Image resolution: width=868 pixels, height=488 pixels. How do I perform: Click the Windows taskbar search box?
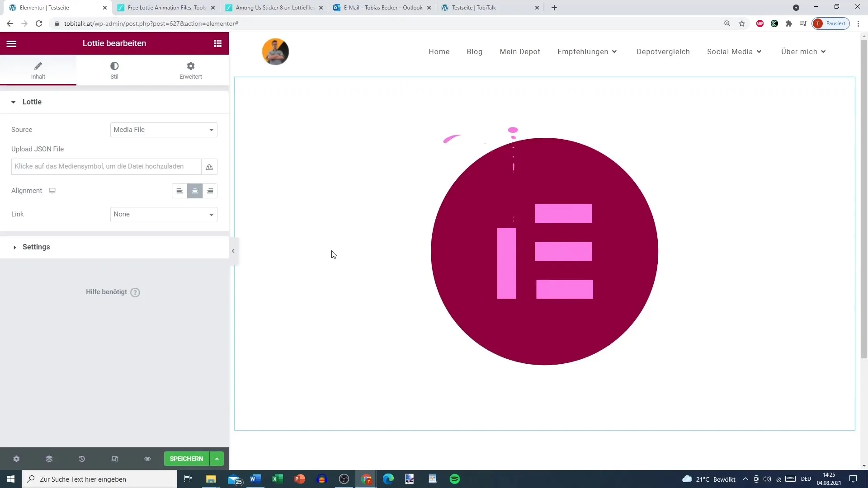99,479
